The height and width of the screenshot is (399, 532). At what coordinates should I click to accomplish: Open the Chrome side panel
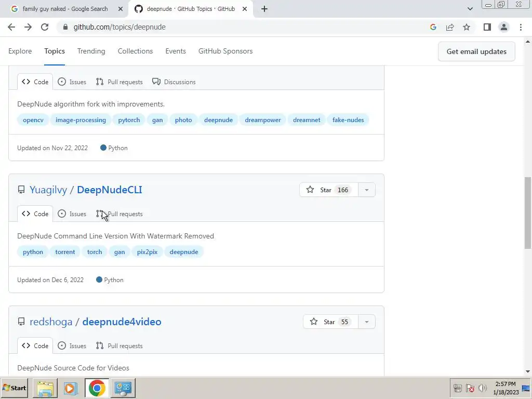487,27
